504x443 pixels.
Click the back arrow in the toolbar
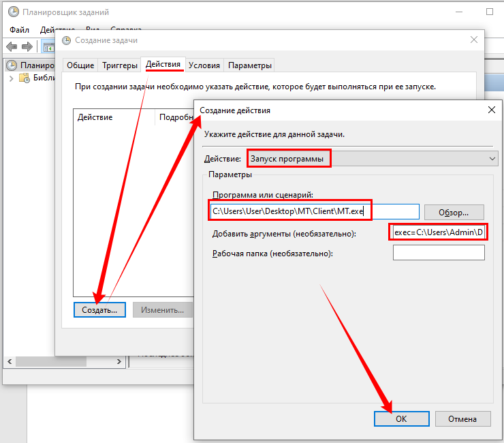coord(12,46)
